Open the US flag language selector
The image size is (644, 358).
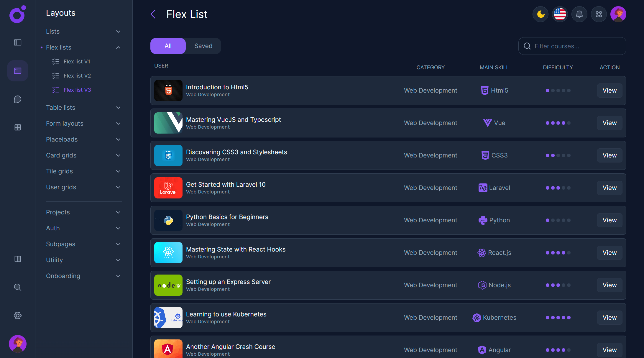[x=560, y=14]
